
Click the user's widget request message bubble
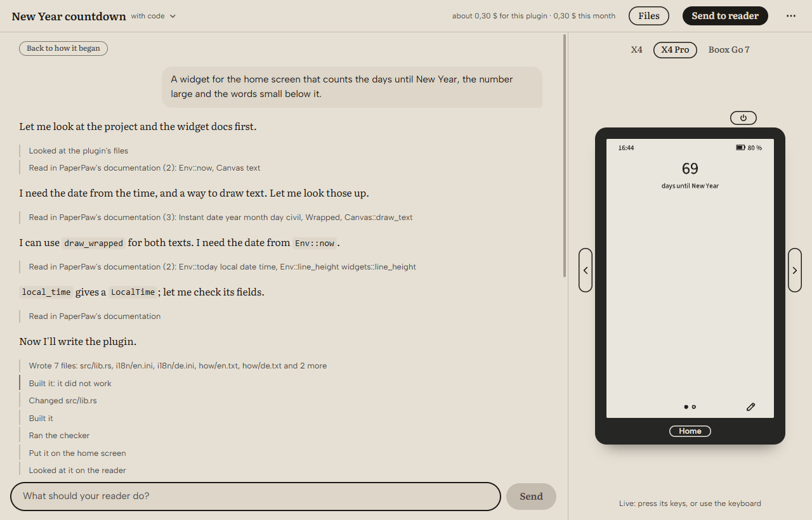click(x=352, y=87)
